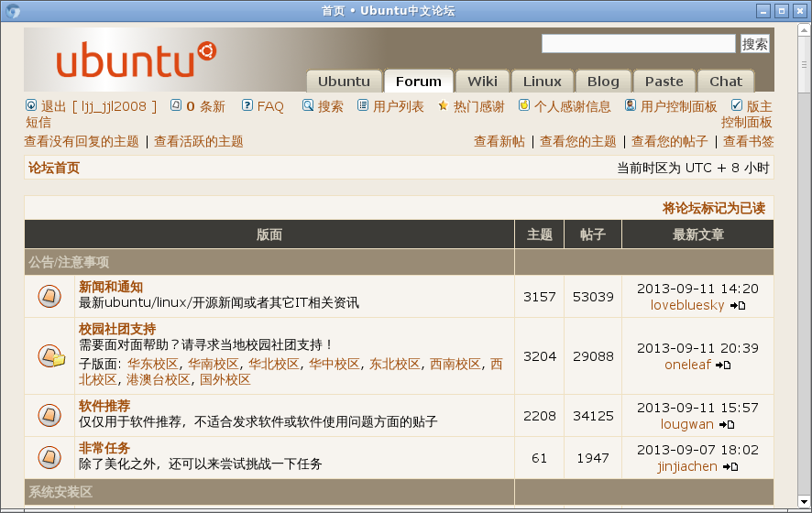Open the 校园社团支持 forum
Screen dimensions: 812x513
click(x=117, y=329)
